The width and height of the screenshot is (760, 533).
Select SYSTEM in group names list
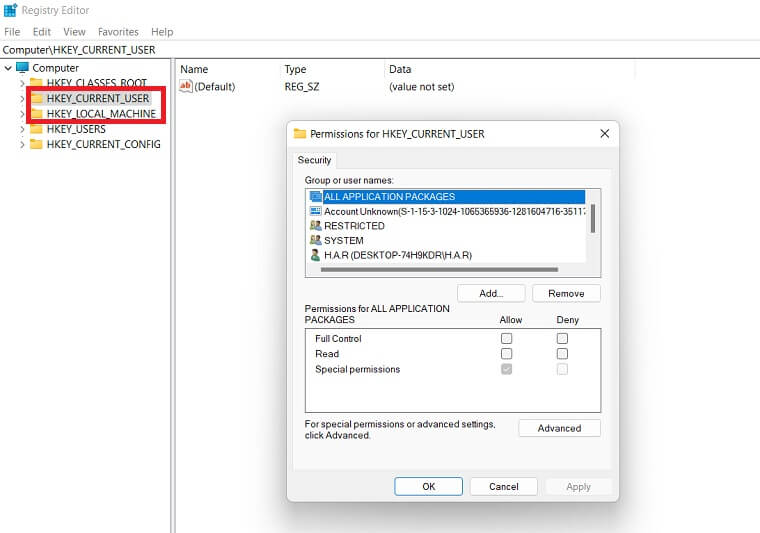344,240
